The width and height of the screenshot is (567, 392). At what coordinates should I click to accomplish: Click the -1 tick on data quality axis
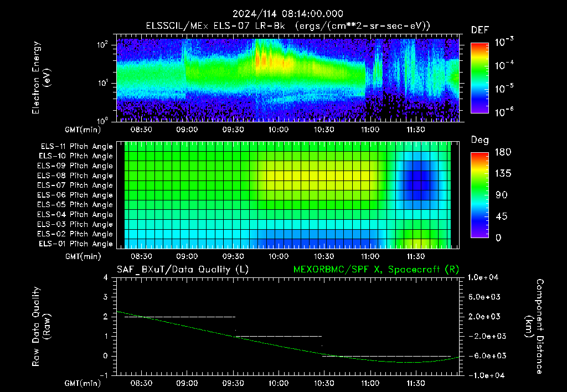click(x=104, y=375)
